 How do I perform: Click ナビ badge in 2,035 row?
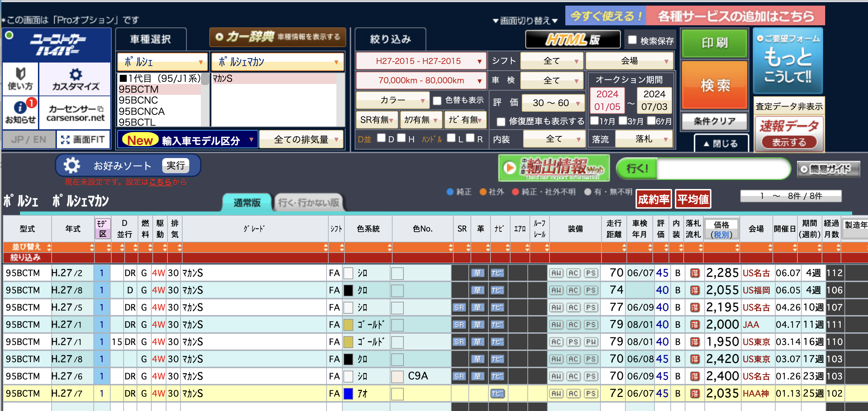497,394
